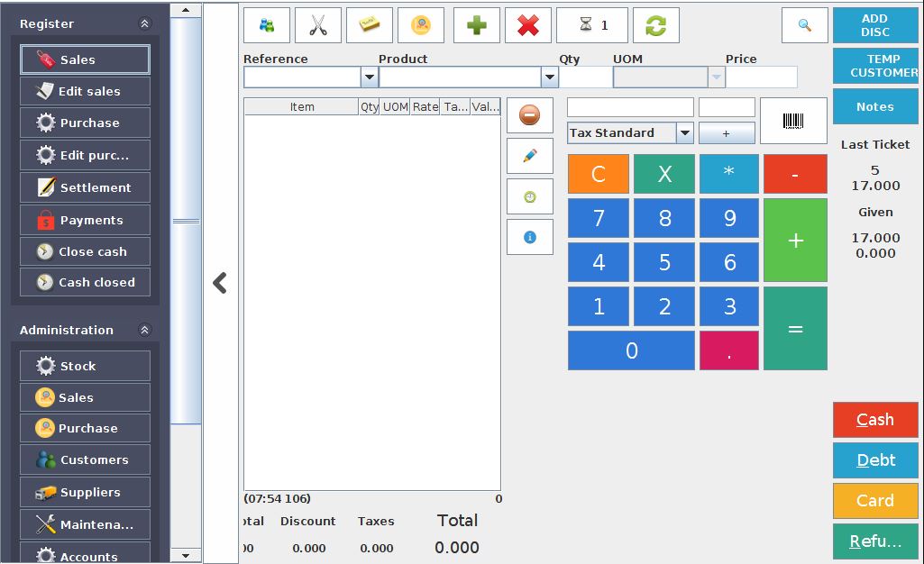The image size is (924, 564).
Task: Open the Reference dropdown arrow
Action: pos(369,77)
